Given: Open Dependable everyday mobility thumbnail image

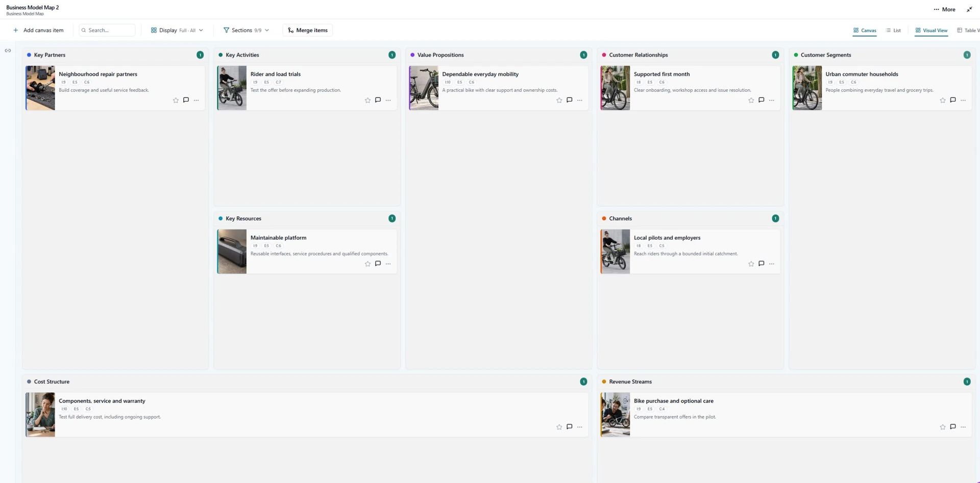Looking at the screenshot, I should (424, 88).
